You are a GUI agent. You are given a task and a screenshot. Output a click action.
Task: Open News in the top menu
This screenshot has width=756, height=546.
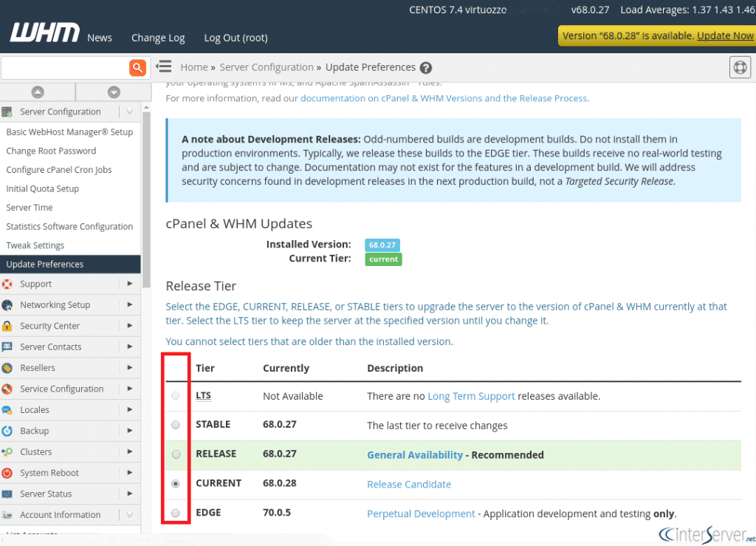pyautogui.click(x=100, y=38)
